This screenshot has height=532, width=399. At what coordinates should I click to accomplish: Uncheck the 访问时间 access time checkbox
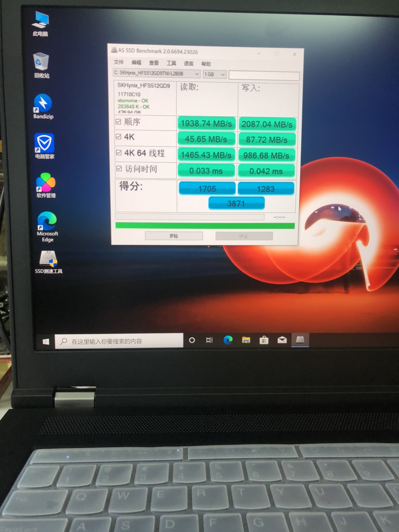click(x=119, y=169)
